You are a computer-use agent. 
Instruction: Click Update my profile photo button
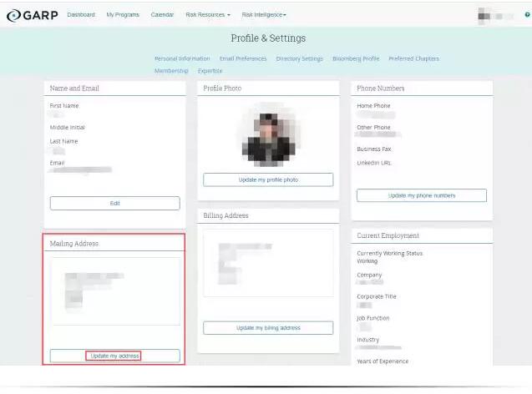pos(268,179)
